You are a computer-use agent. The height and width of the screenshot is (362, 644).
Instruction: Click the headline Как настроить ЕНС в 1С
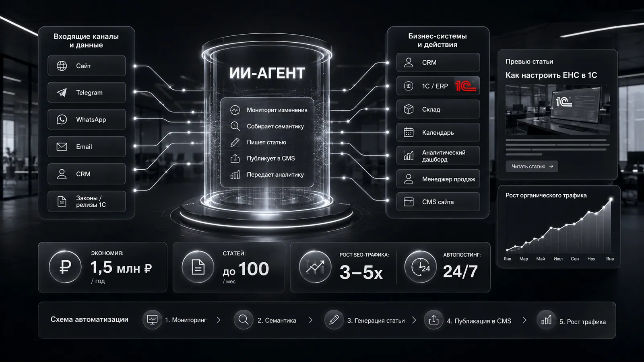(551, 75)
